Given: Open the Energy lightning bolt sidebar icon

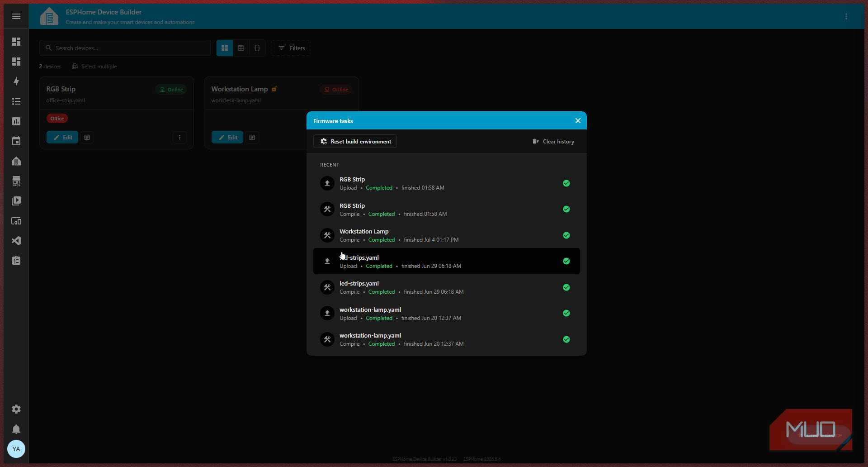Looking at the screenshot, I should click(x=16, y=81).
